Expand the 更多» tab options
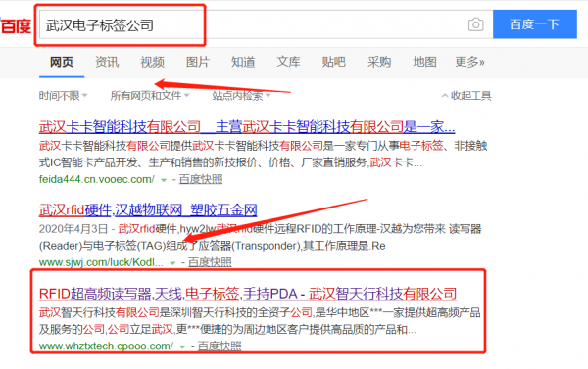 (x=469, y=62)
